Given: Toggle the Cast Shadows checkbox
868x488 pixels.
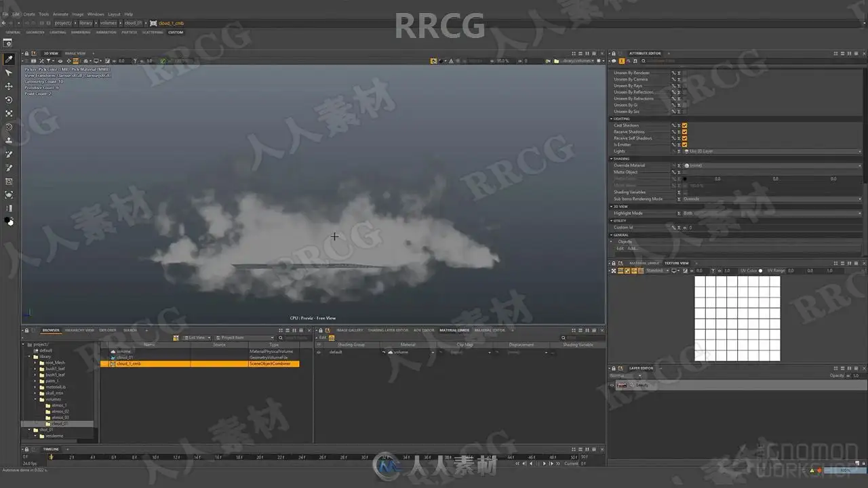Looking at the screenshot, I should (685, 125).
